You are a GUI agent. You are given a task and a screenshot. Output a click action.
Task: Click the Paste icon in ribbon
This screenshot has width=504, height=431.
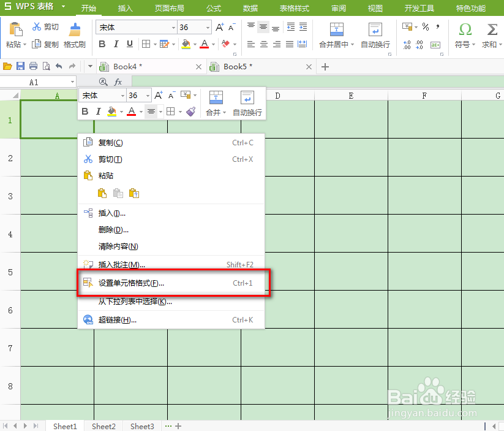15,29
